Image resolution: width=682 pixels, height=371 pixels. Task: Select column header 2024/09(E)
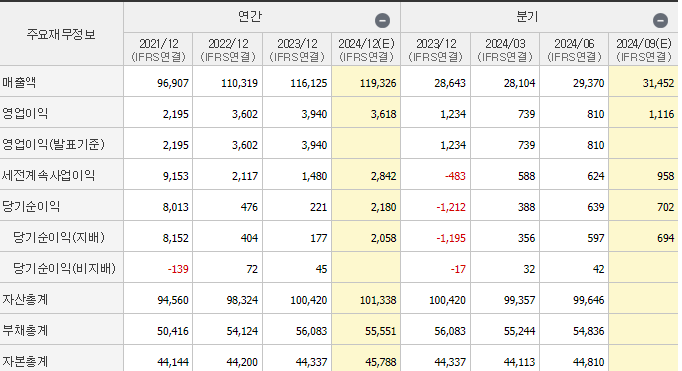click(644, 50)
